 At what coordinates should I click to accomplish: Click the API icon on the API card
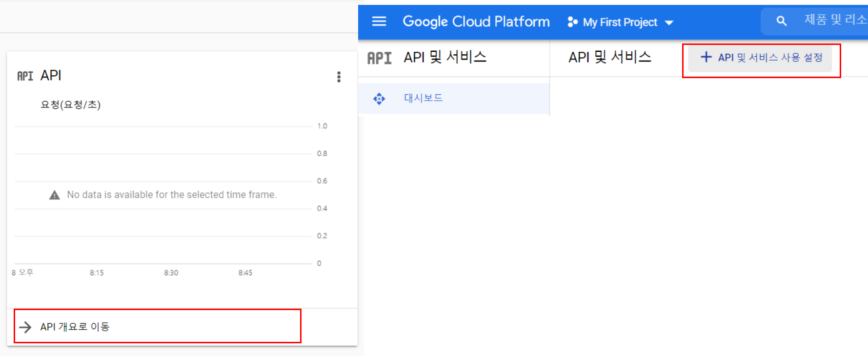click(x=25, y=76)
